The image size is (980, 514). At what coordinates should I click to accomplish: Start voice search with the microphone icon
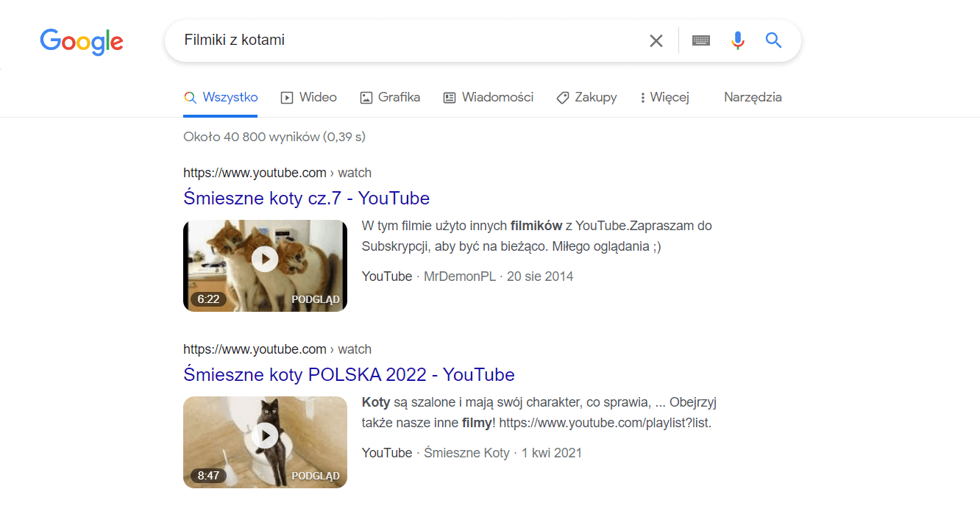click(x=738, y=40)
